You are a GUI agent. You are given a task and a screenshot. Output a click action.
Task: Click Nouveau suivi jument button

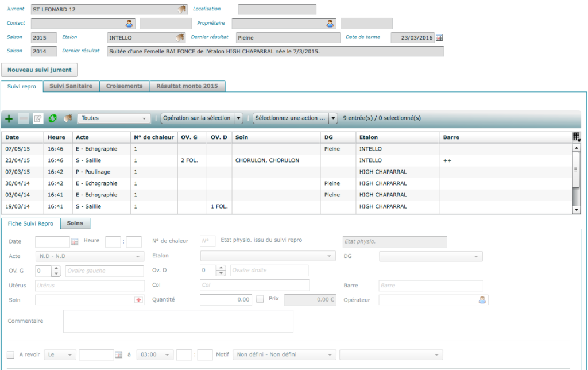(40, 70)
